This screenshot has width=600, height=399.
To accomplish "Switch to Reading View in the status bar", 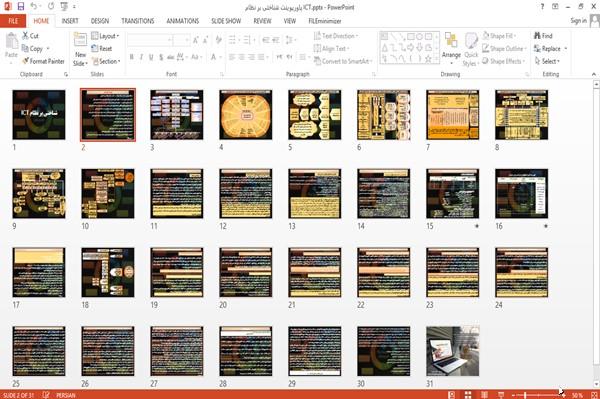I will point(484,395).
